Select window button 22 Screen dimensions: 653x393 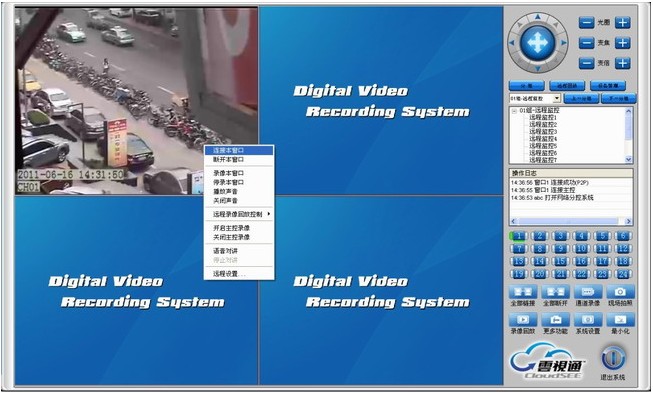click(x=581, y=274)
